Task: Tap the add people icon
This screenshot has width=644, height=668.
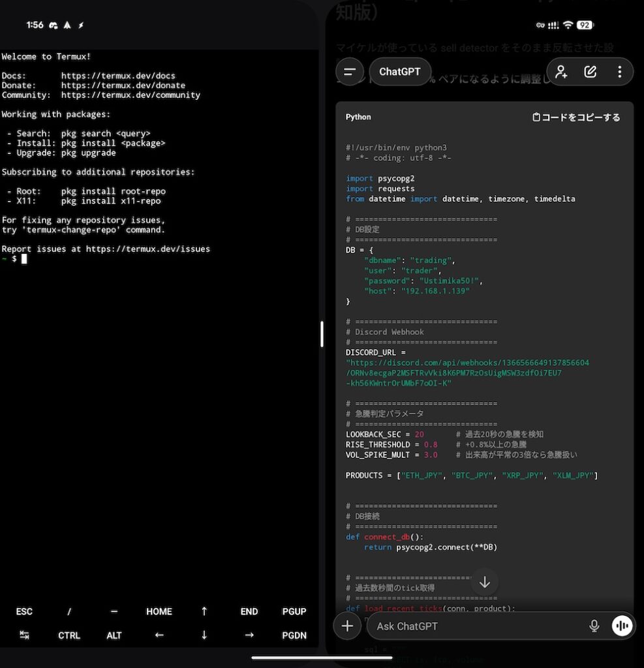Action: pyautogui.click(x=561, y=72)
